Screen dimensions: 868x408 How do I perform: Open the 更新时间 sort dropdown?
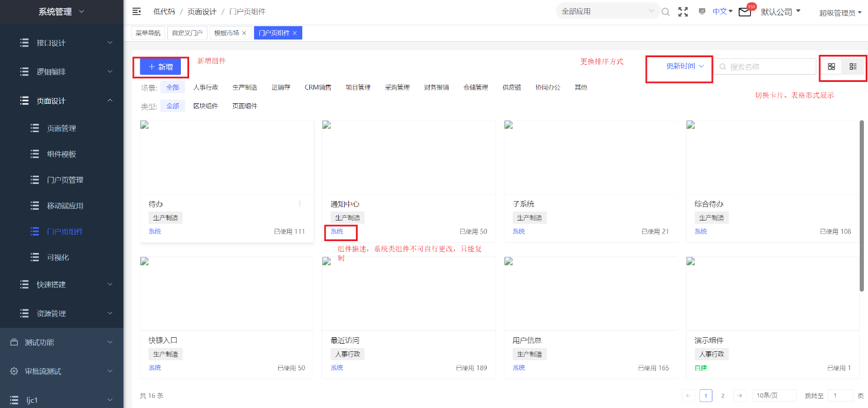point(685,67)
